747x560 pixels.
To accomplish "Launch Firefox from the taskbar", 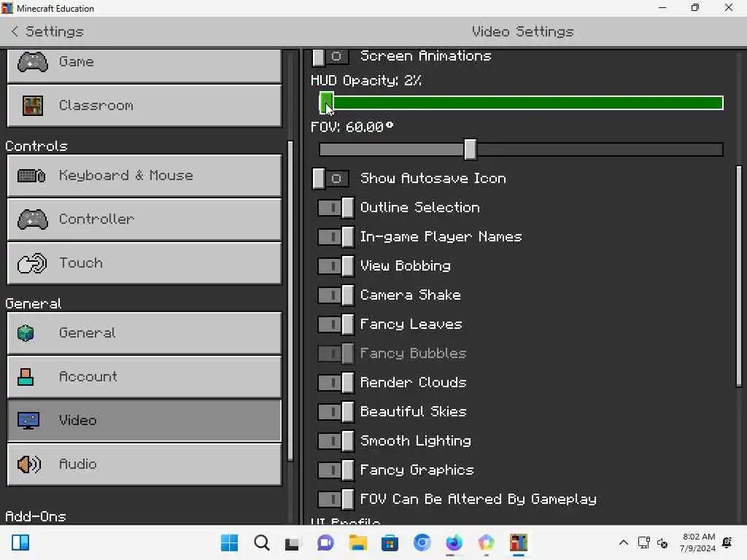I will [x=454, y=542].
